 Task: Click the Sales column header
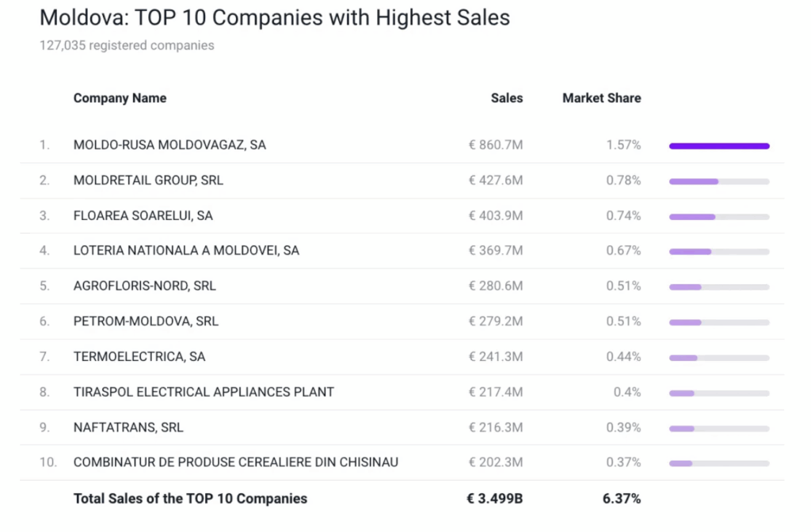pos(507,98)
